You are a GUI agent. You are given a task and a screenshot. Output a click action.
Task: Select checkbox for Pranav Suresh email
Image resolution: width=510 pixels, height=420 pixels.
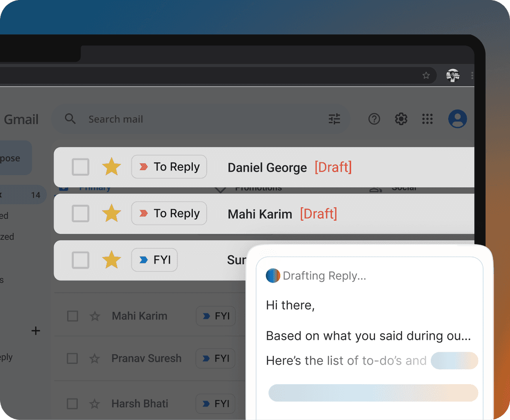[72, 359]
